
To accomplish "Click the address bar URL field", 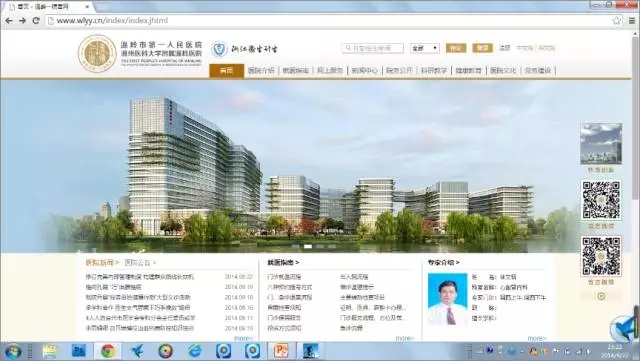I will 328,20.
